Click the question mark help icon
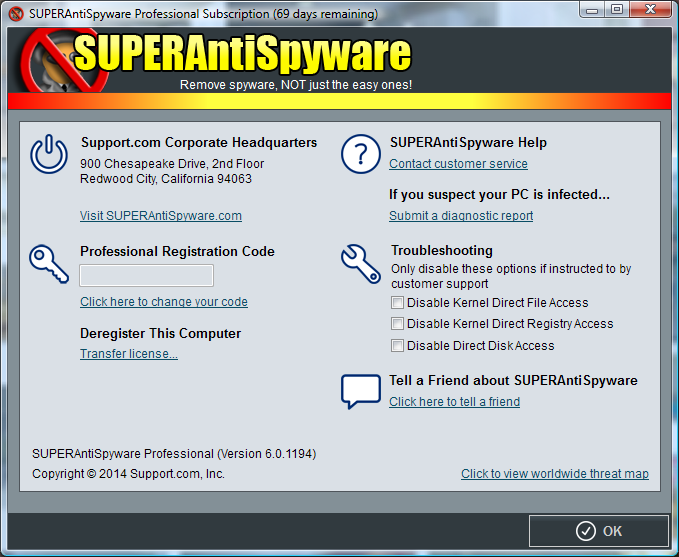This screenshot has height=557, width=679. coord(361,154)
